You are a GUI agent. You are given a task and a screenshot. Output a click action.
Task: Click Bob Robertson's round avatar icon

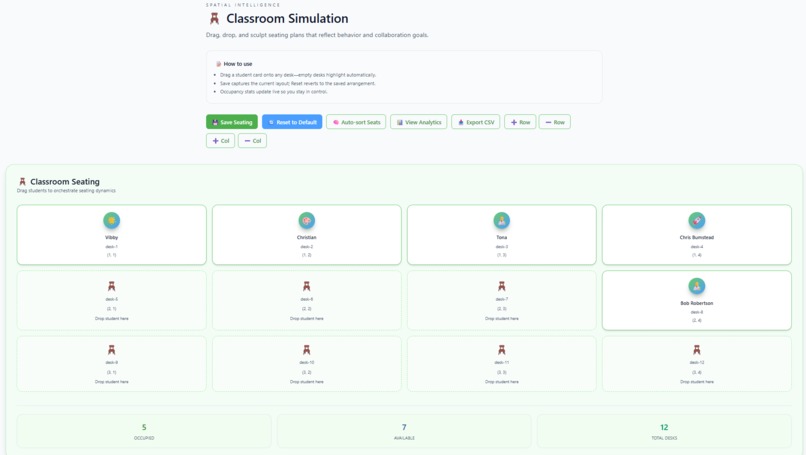[697, 286]
